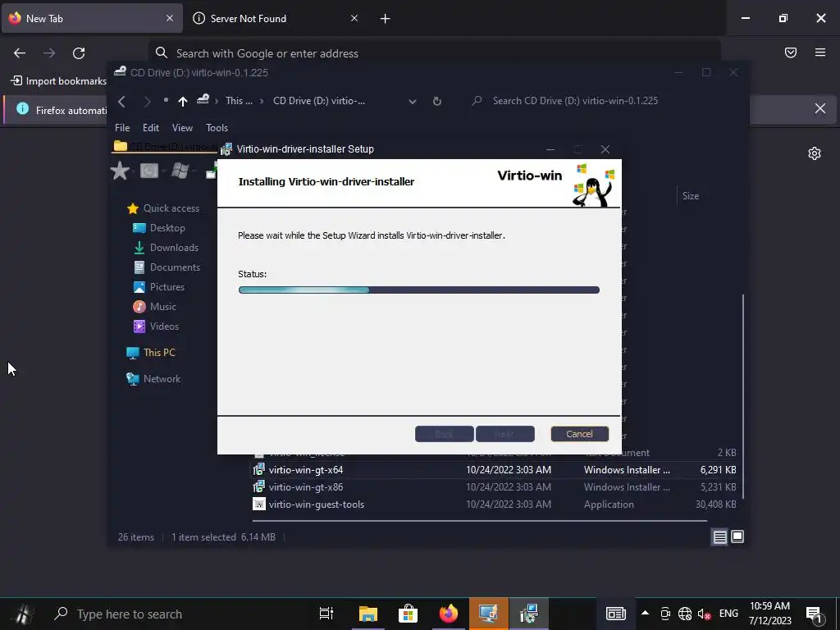840x630 pixels.
Task: Click the favorites star toolbar icon
Action: [120, 171]
